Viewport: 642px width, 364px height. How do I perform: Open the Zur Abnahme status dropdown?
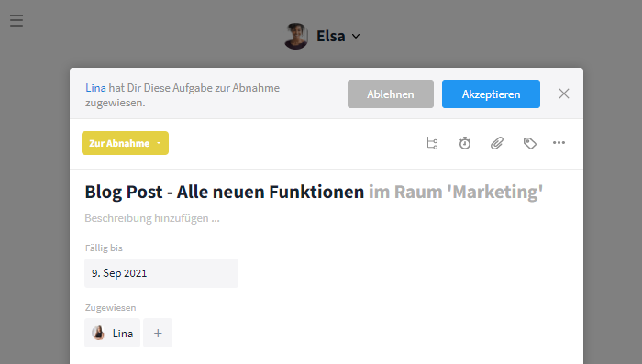[x=125, y=143]
